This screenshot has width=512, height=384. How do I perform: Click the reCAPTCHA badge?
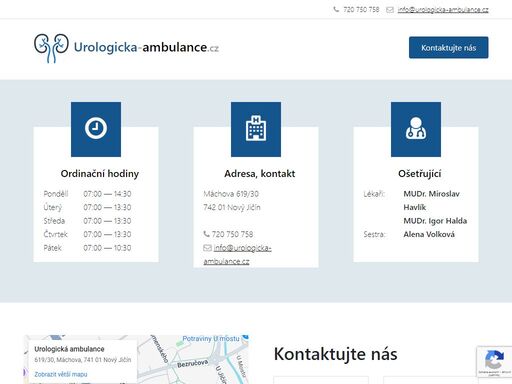pyautogui.click(x=494, y=362)
